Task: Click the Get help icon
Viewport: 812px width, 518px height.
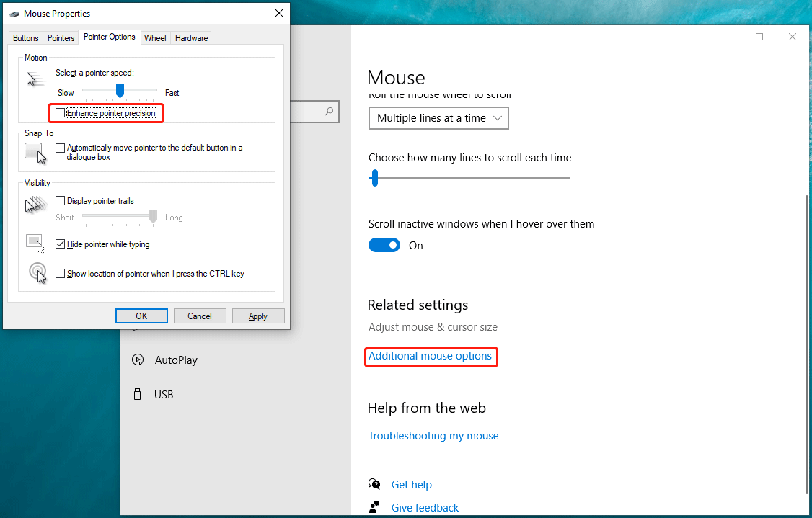Action: click(x=374, y=484)
